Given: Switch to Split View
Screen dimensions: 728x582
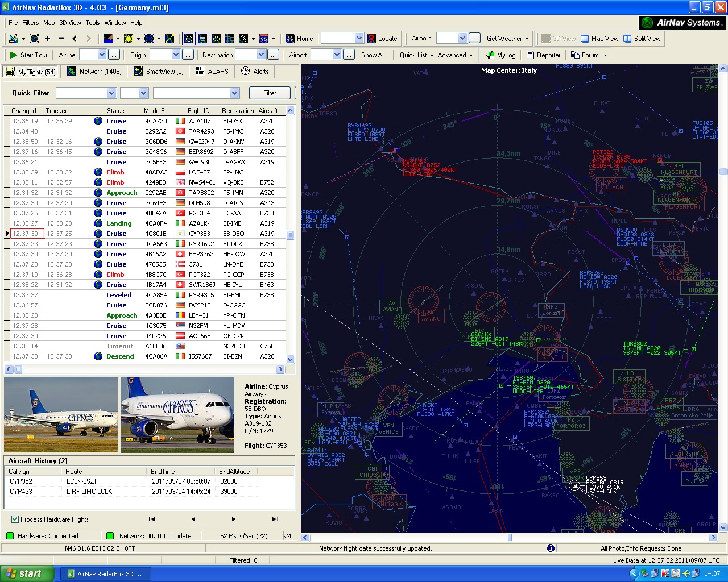Looking at the screenshot, I should 642,39.
